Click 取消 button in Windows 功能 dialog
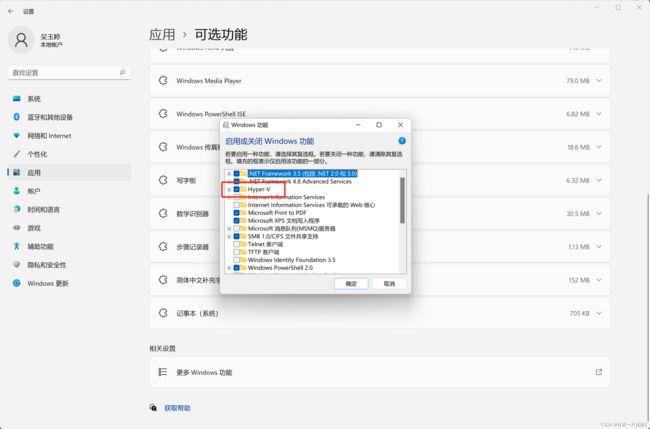The image size is (650, 429). coord(389,284)
